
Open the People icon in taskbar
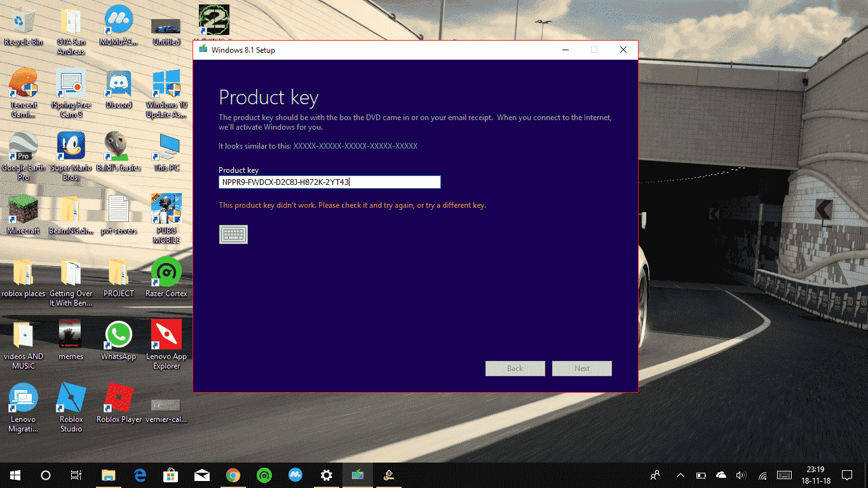point(655,475)
